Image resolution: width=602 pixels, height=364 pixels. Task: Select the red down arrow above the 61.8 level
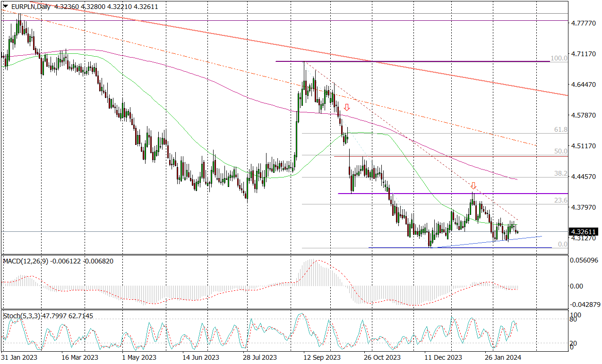tap(347, 107)
